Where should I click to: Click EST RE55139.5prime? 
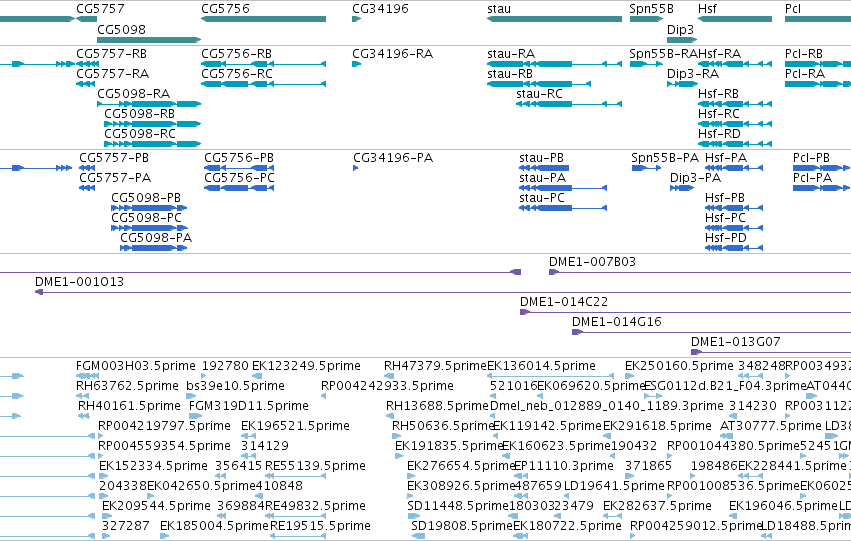315,466
